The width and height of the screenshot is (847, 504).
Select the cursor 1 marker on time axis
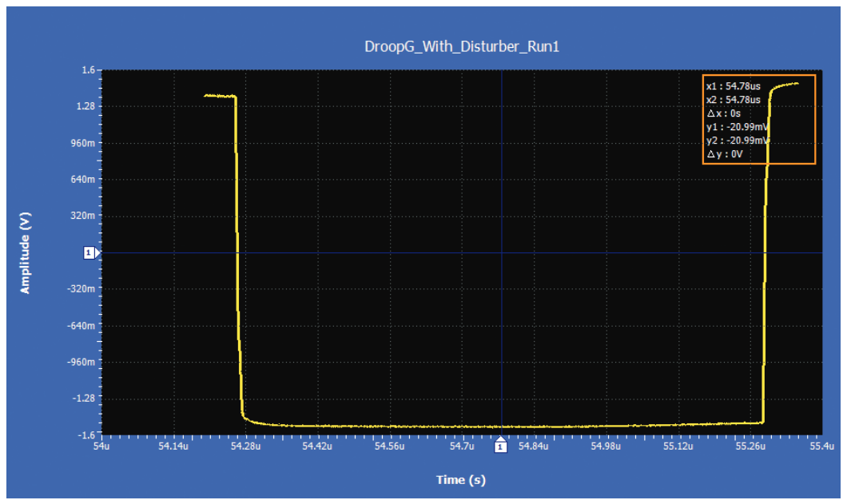(x=500, y=447)
